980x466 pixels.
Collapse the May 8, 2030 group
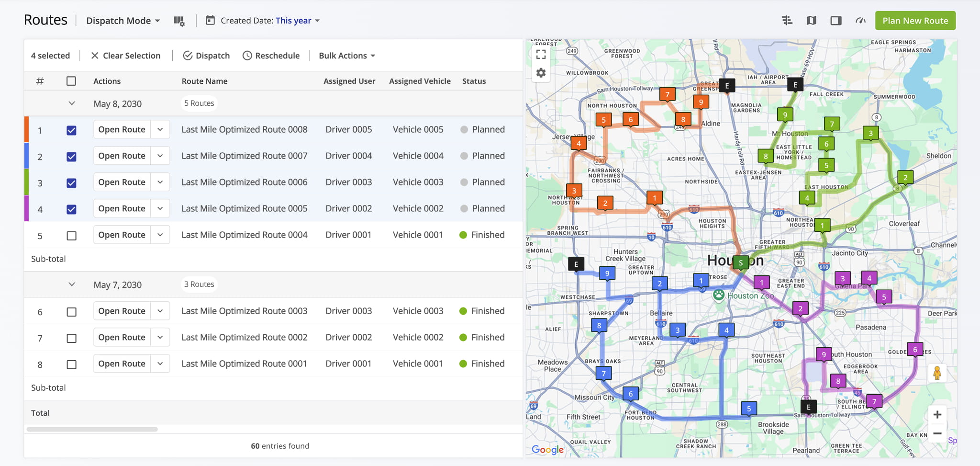[72, 103]
